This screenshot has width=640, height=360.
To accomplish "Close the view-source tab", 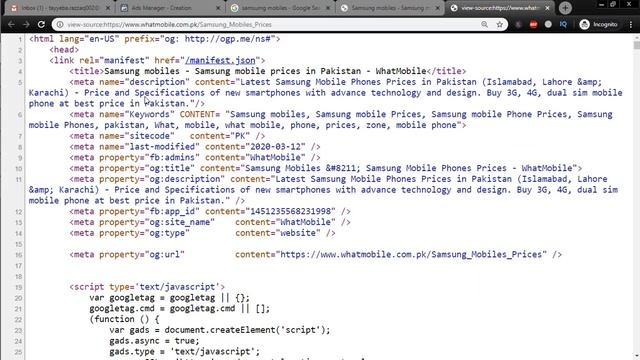I will pyautogui.click(x=547, y=8).
